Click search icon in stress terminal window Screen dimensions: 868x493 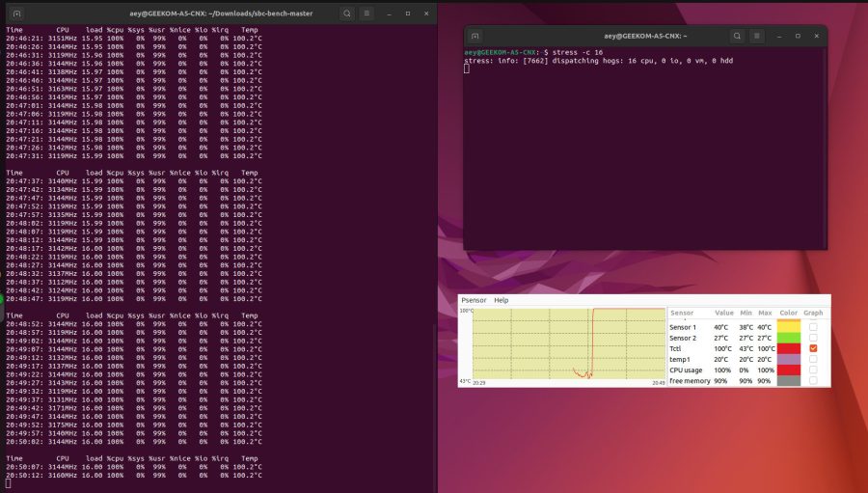pos(737,36)
